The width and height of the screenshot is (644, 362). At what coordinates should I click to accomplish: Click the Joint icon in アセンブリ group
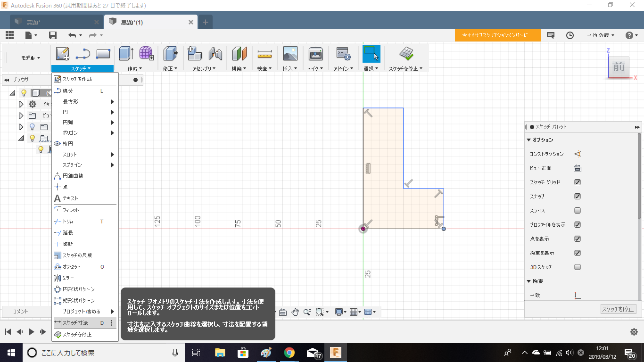click(x=215, y=54)
